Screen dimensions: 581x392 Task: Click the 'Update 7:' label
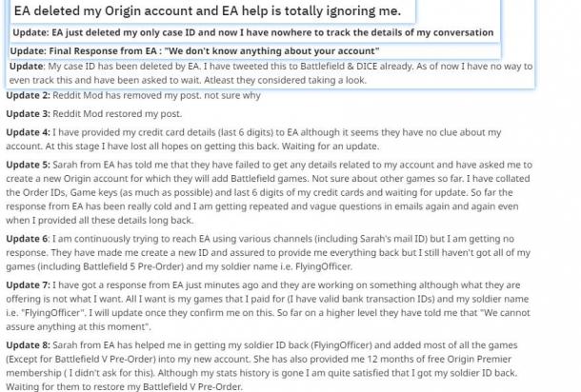[x=28, y=285]
